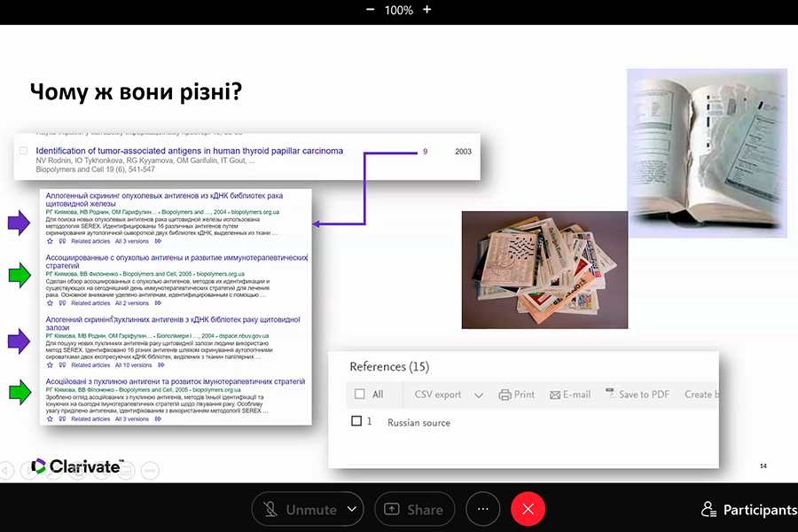Check the All references checkbox
Viewport: 798px width, 532px height.
[x=359, y=395]
